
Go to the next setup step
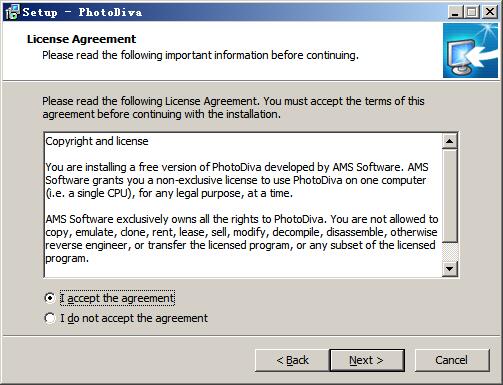tap(367, 360)
